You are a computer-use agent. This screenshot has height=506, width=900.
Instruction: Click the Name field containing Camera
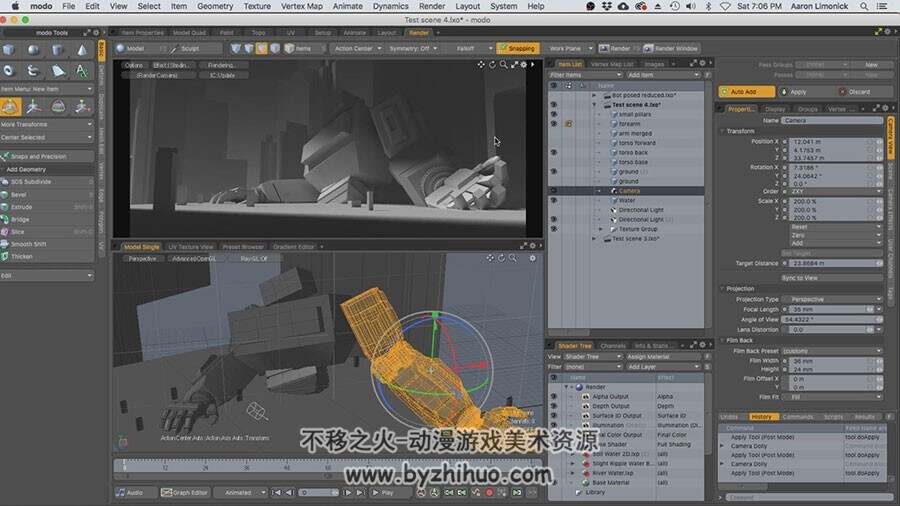pyautogui.click(x=831, y=120)
